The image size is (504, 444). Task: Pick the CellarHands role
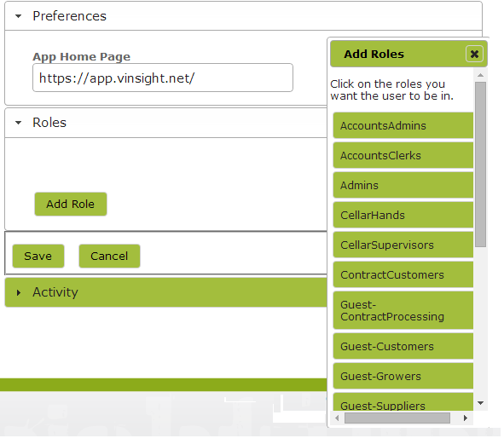pos(403,216)
